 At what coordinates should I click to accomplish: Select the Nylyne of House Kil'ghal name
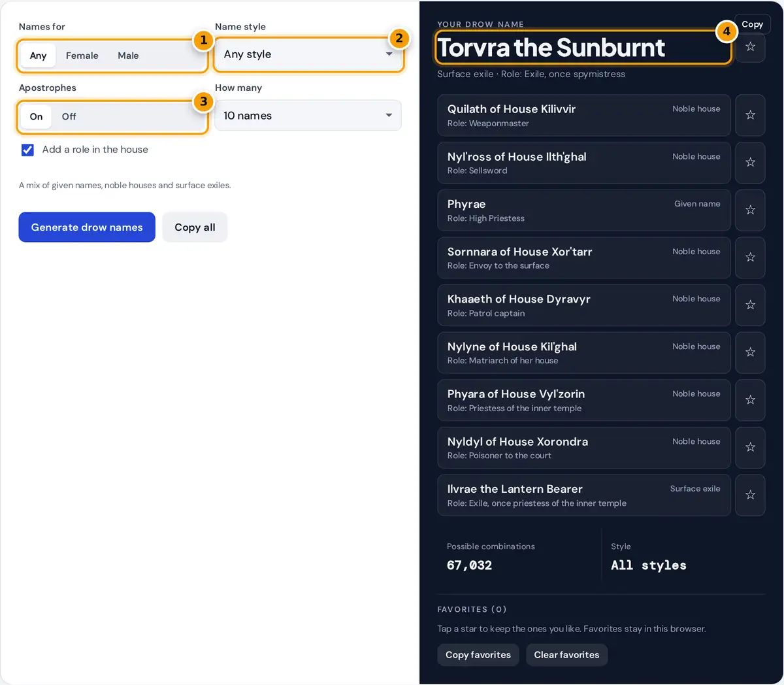coord(512,346)
